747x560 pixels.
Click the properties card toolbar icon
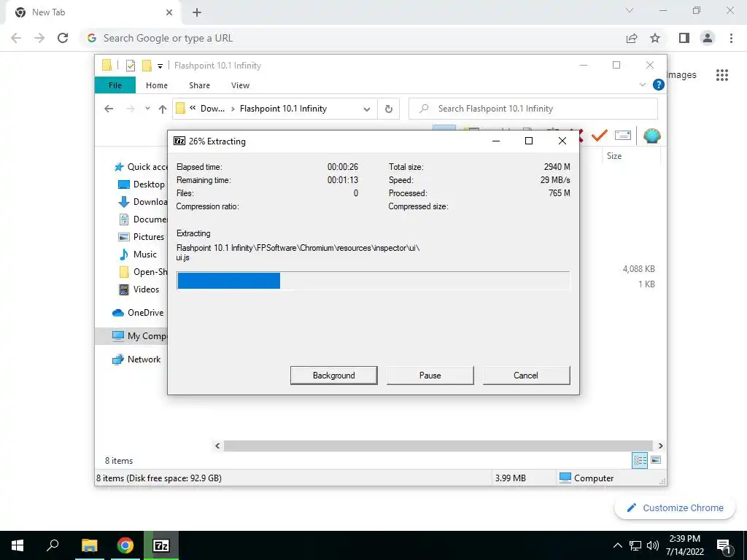(623, 136)
